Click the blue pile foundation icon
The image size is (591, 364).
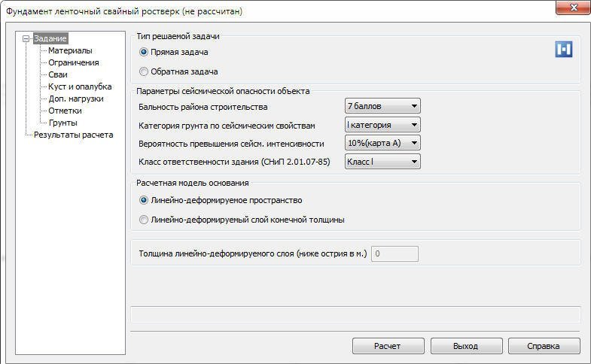[564, 50]
